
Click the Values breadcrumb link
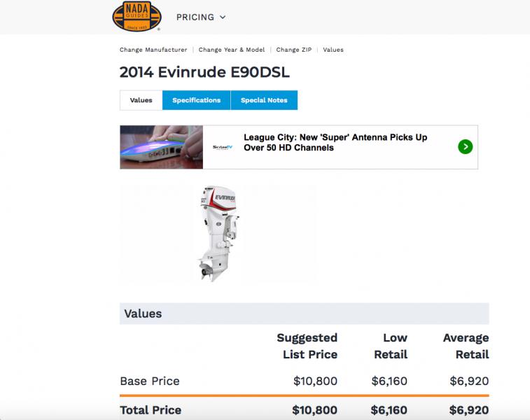[333, 50]
